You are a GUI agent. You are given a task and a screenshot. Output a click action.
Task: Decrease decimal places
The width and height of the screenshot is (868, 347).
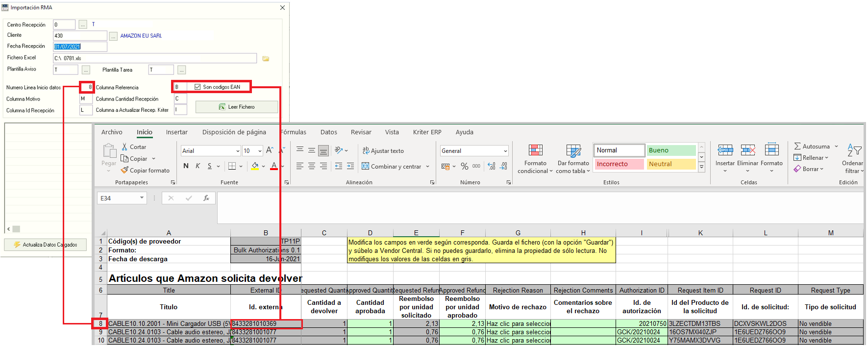503,166
